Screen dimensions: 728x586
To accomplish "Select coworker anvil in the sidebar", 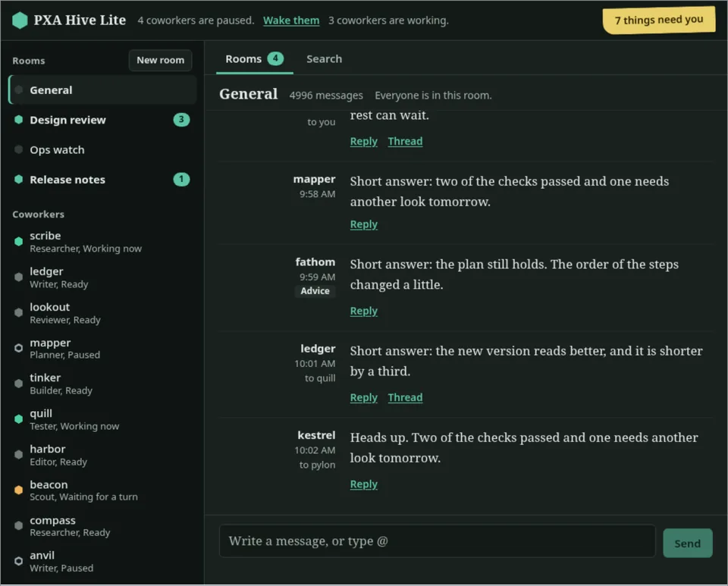I will pyautogui.click(x=102, y=562).
